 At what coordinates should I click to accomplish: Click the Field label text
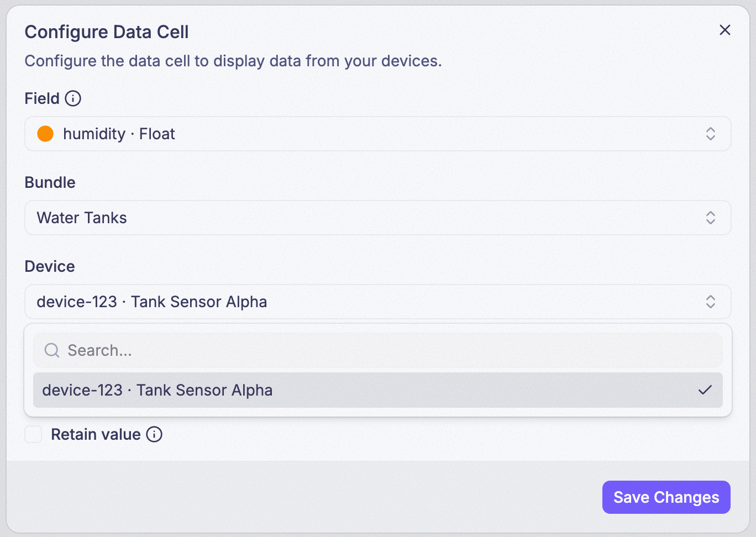[42, 98]
